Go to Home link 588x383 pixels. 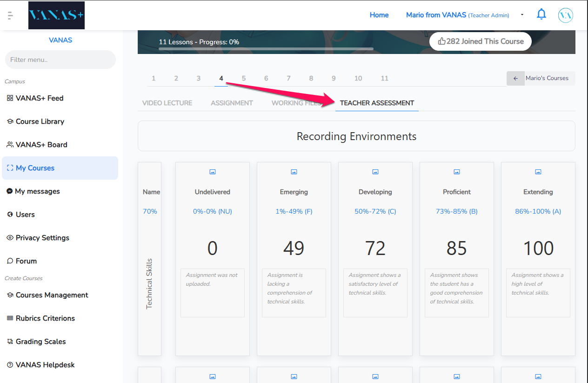[379, 15]
